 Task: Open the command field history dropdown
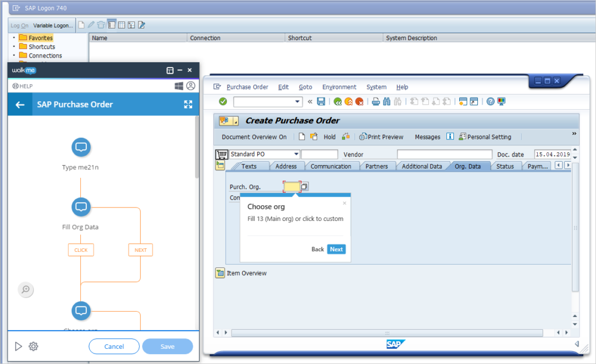click(297, 101)
